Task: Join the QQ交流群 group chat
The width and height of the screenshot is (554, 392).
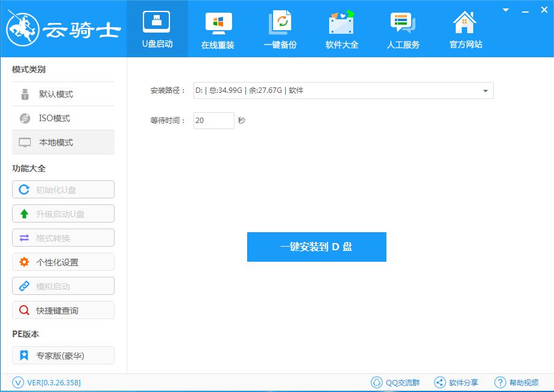Action: [x=395, y=382]
